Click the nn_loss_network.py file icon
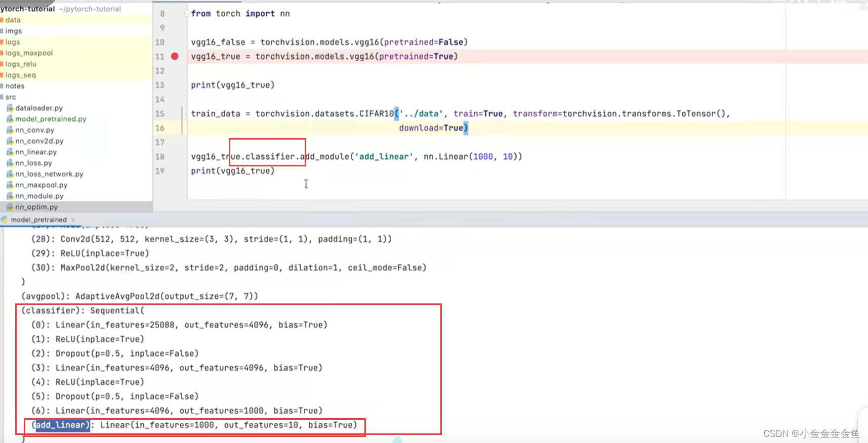 click(x=10, y=174)
